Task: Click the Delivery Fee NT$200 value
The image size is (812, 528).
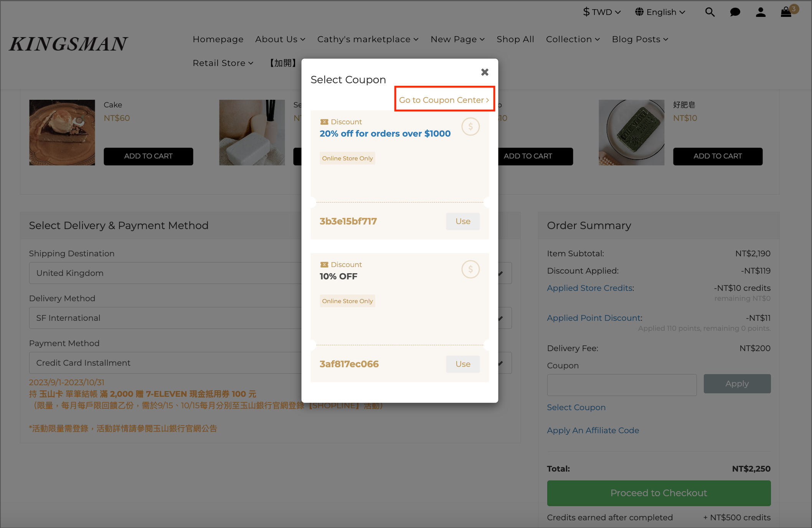Action: coord(755,348)
